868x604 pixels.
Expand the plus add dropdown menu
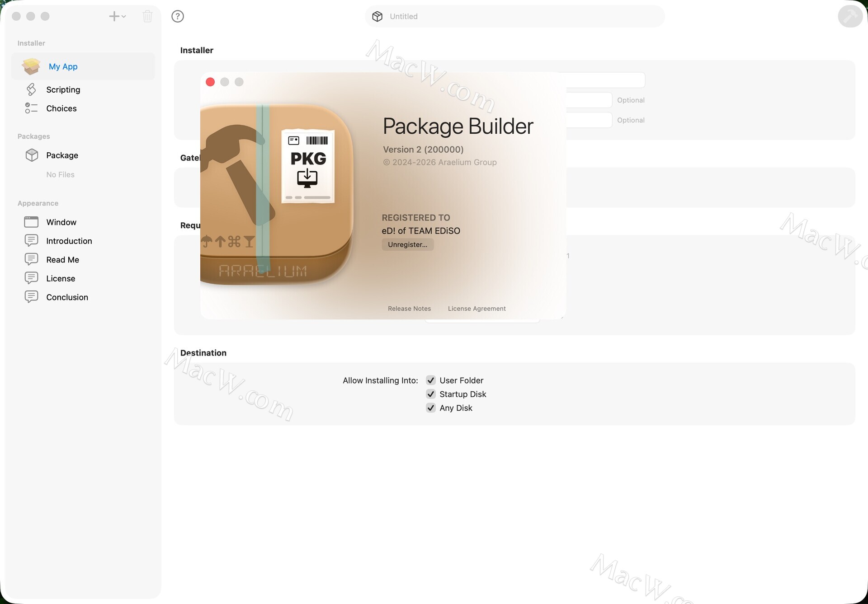point(118,16)
